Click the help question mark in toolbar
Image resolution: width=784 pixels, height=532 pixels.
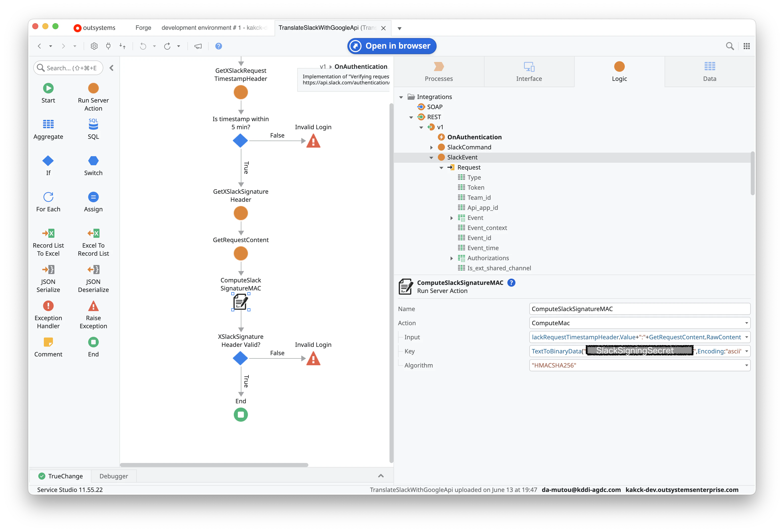click(x=219, y=46)
